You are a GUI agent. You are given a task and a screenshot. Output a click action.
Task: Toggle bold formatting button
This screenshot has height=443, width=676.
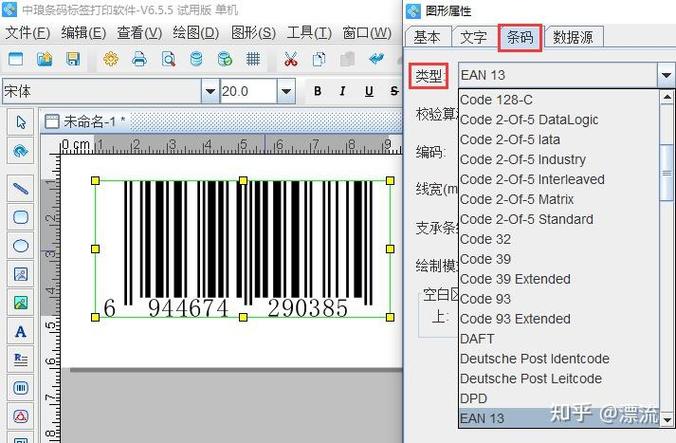[x=318, y=91]
